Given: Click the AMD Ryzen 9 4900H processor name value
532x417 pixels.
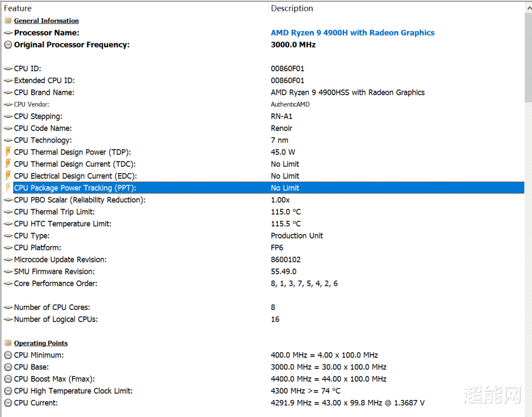Looking at the screenshot, I should pos(353,32).
